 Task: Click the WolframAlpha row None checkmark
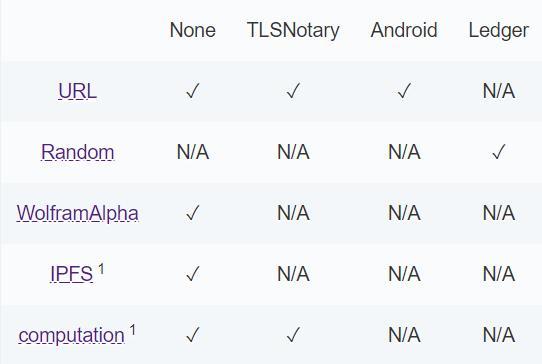[193, 213]
